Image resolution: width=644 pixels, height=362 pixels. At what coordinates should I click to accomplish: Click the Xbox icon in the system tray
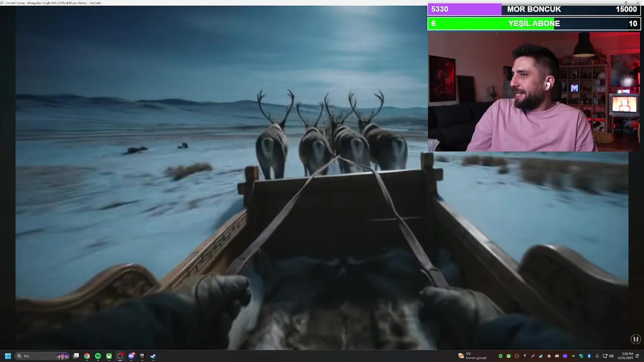[509, 356]
